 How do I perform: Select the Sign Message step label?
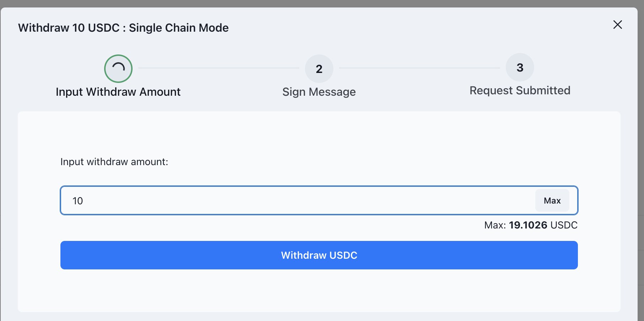319,92
